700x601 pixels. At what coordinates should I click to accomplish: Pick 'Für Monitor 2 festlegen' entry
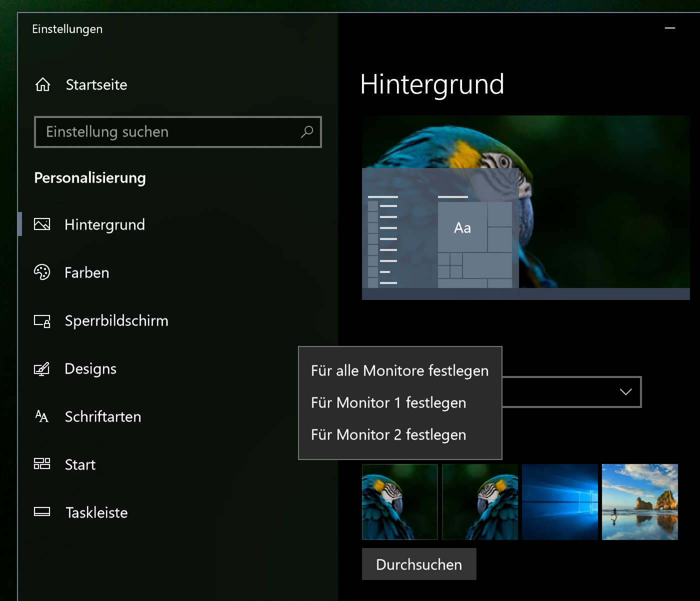coord(388,434)
